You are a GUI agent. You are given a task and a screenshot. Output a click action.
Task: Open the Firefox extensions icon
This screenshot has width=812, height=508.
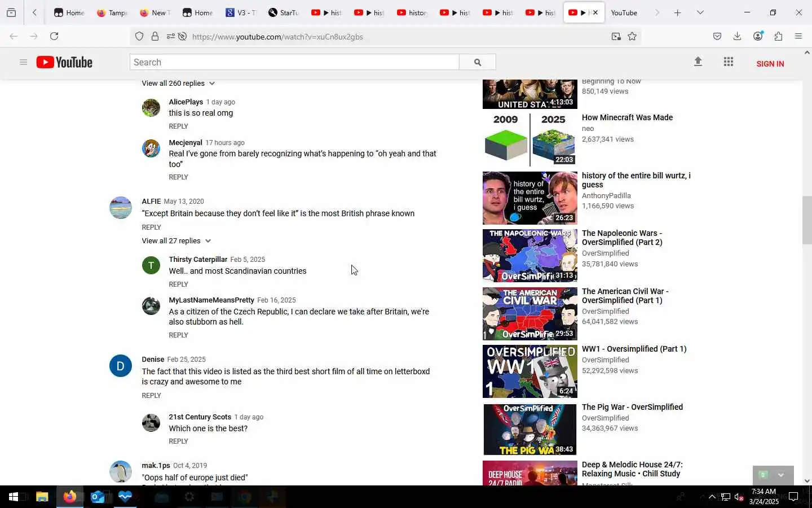779,37
